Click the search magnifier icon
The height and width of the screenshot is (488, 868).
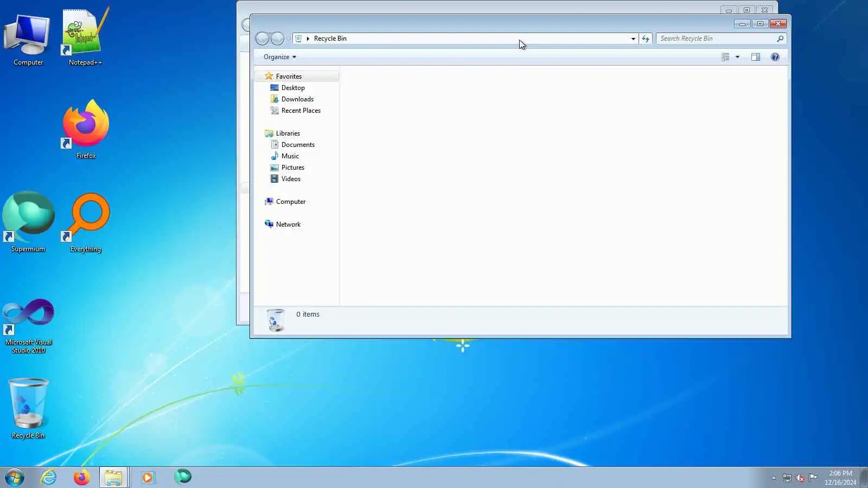coord(780,38)
